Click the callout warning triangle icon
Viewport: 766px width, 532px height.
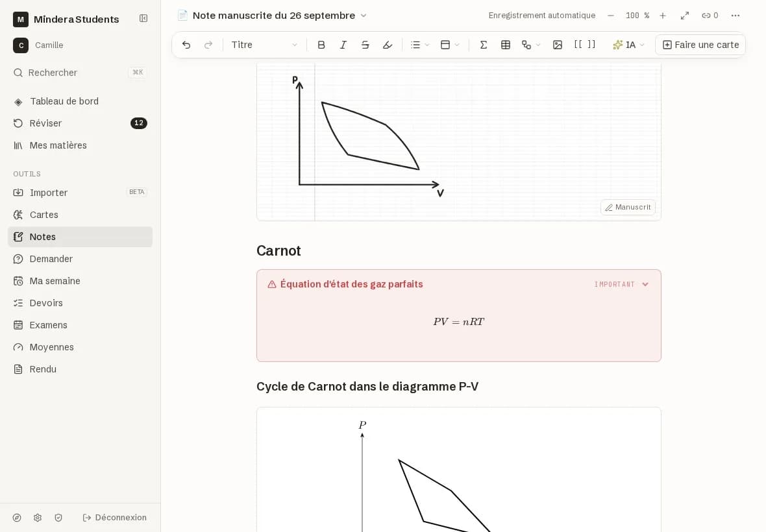(x=272, y=285)
